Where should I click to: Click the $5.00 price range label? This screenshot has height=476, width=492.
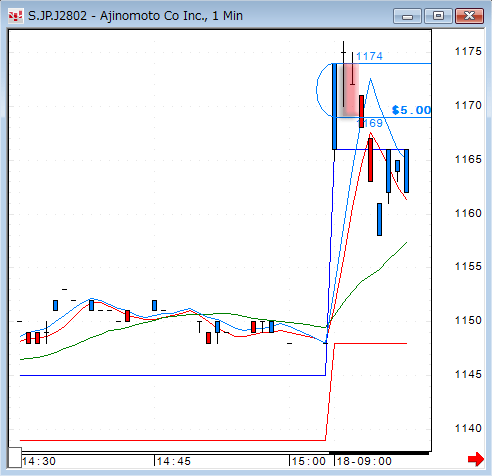pos(412,110)
